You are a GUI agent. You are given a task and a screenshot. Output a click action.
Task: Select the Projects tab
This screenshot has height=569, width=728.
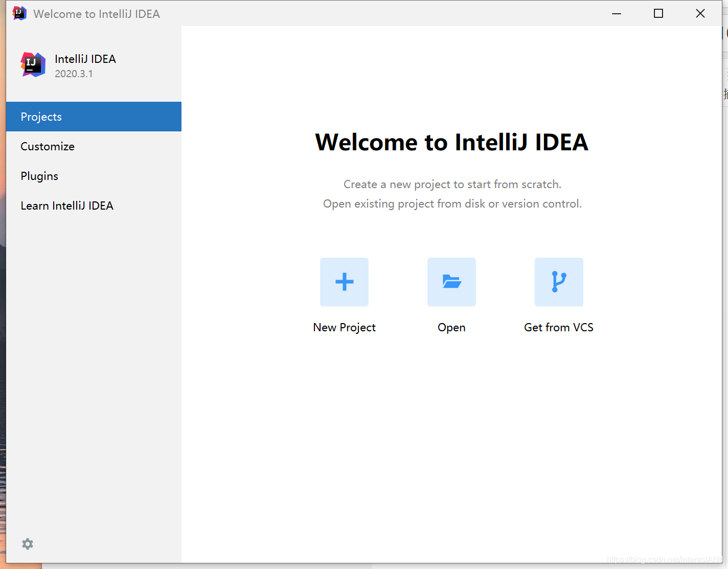tap(94, 117)
